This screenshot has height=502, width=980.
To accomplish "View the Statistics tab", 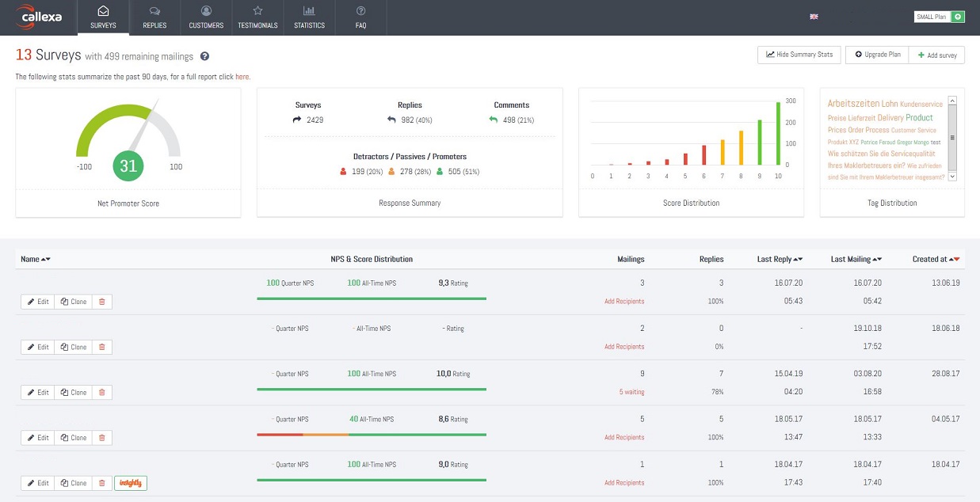I will point(309,17).
